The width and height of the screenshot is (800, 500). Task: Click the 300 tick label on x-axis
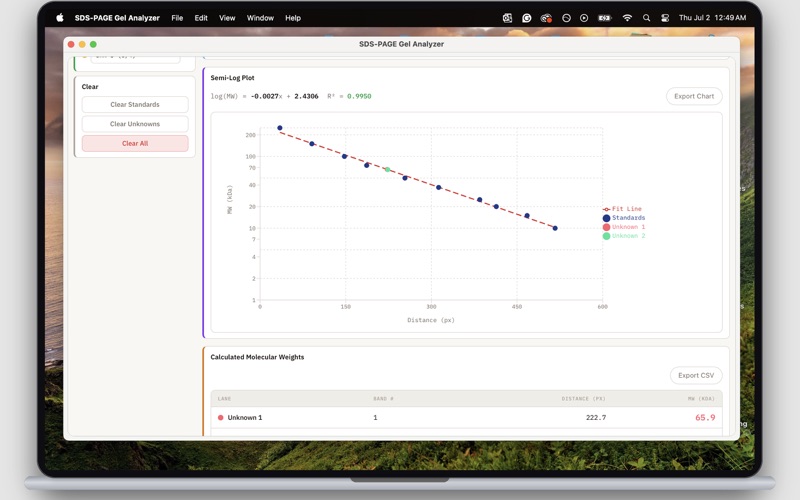pyautogui.click(x=431, y=307)
